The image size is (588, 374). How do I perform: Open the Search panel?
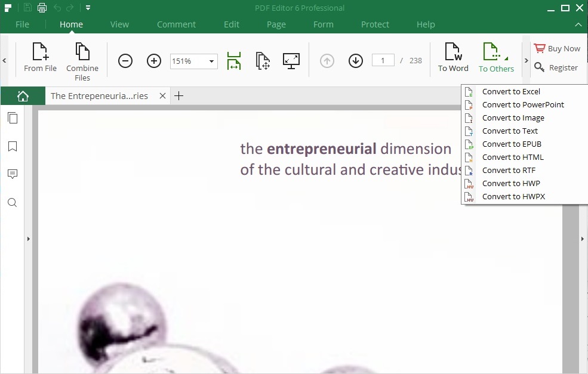[13, 202]
